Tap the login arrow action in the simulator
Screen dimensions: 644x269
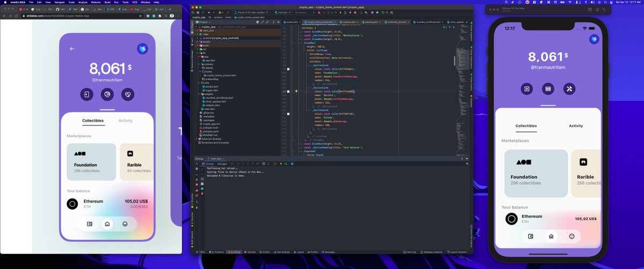tap(528, 88)
